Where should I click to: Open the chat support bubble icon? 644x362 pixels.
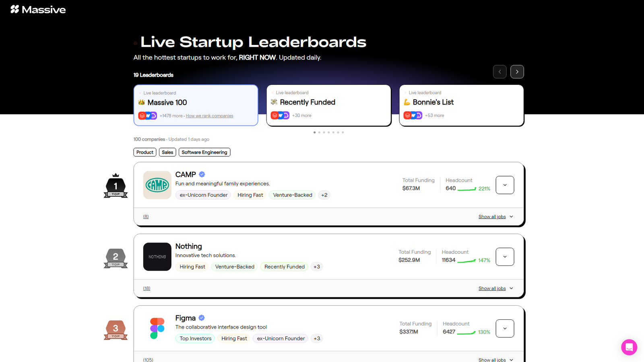629,347
